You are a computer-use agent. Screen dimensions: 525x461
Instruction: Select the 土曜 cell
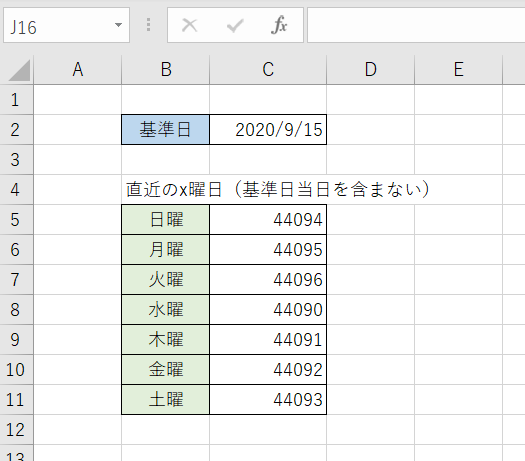(166, 400)
